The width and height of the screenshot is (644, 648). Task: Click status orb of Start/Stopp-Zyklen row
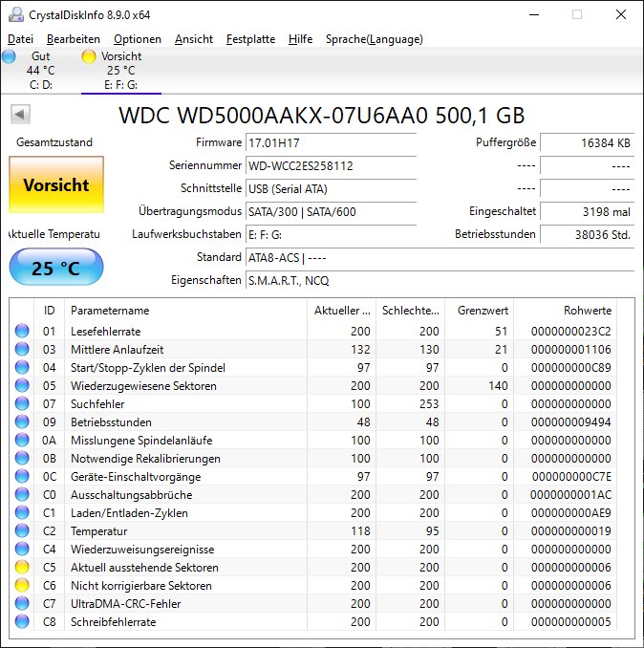click(x=22, y=367)
